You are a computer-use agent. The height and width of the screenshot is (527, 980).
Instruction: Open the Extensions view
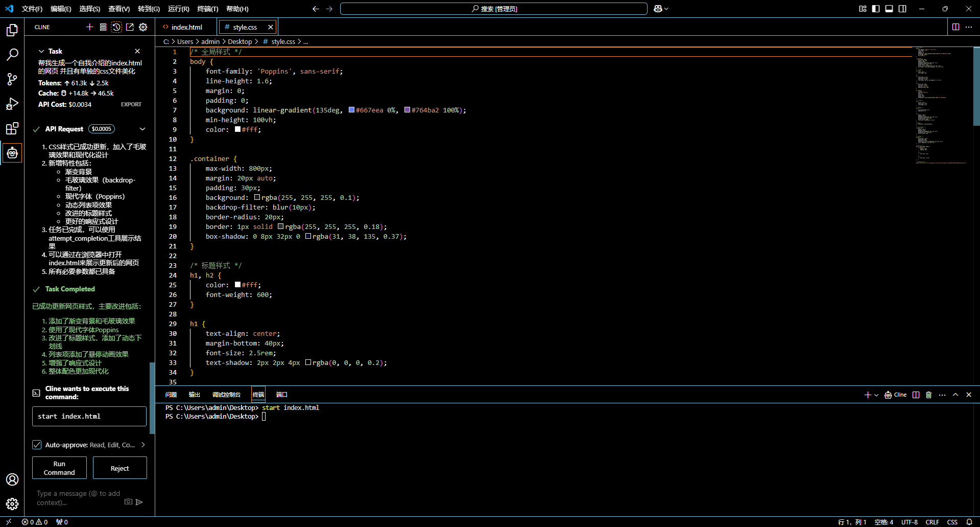tap(12, 128)
